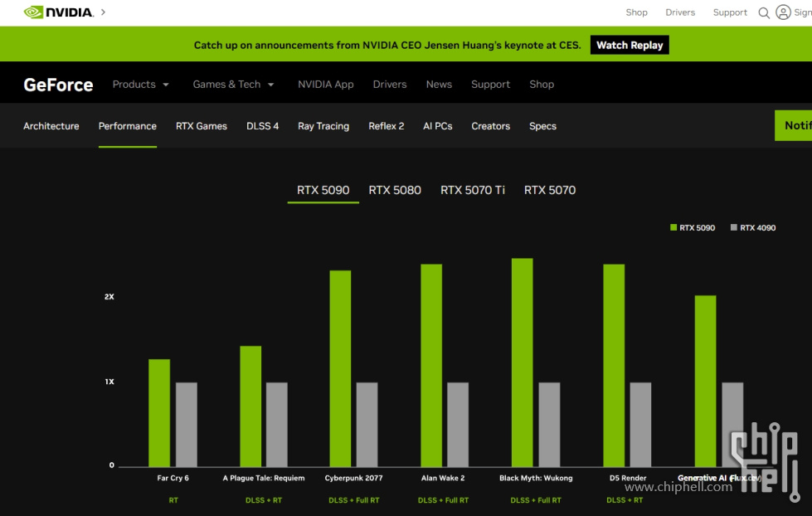Open Drivers in GeForce navigation
The height and width of the screenshot is (516, 812).
390,84
